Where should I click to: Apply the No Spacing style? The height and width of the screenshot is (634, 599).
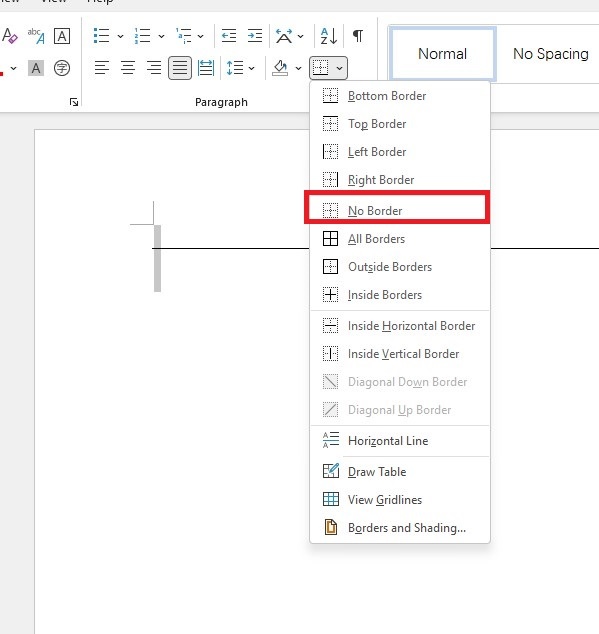click(550, 53)
